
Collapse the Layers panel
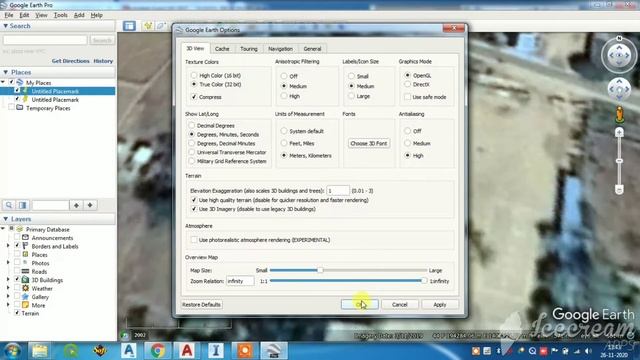point(6,219)
